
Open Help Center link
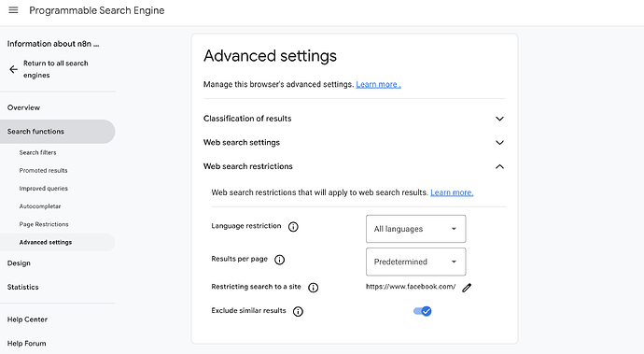tap(27, 319)
